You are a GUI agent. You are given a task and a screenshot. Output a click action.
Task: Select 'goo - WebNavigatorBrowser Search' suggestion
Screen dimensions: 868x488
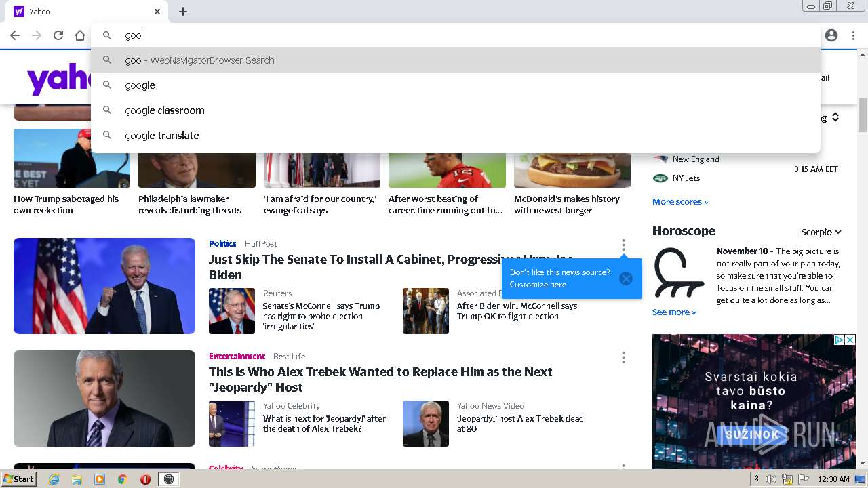point(456,60)
